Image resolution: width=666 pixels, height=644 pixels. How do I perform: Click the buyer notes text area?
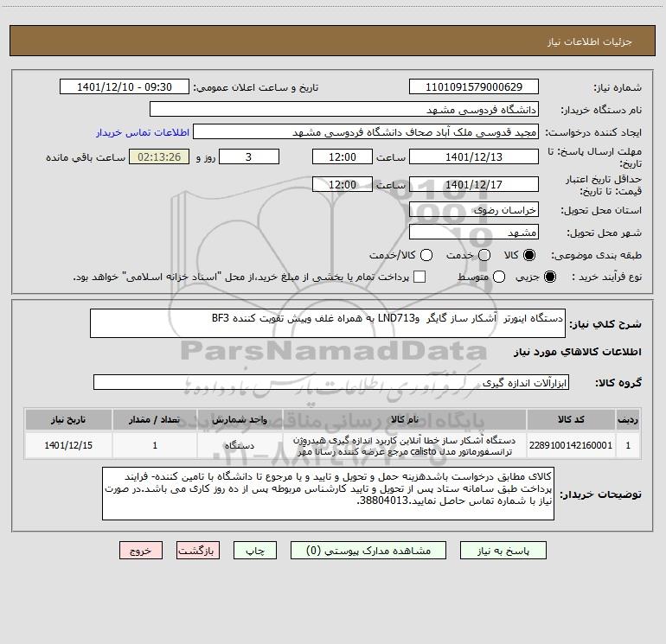(328, 494)
